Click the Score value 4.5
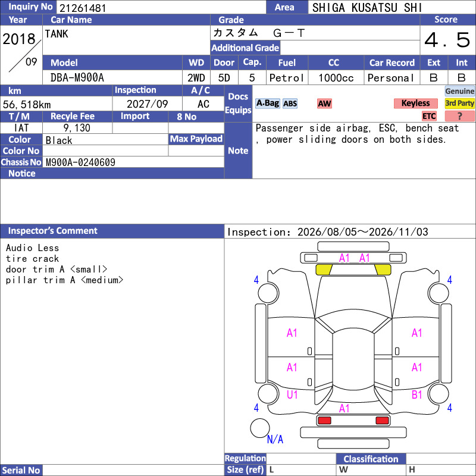The image size is (476, 476). pyautogui.click(x=447, y=40)
